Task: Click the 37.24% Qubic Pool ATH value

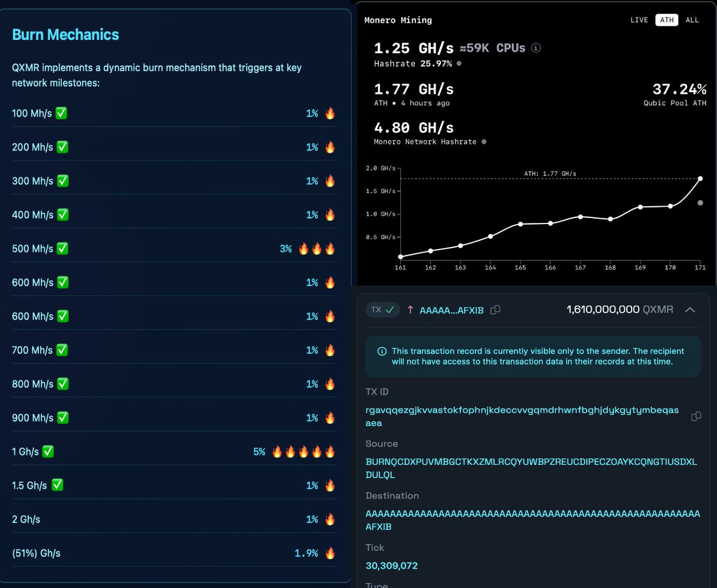Action: click(679, 90)
